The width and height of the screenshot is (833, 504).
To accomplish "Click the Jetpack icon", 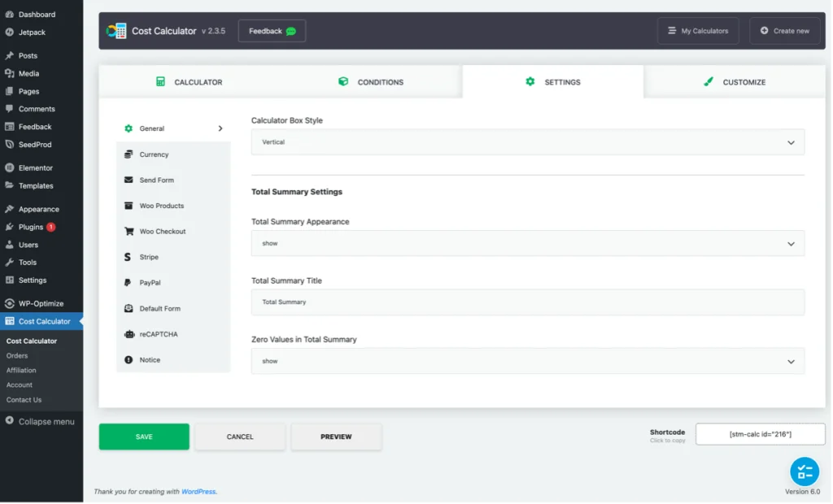I will click(10, 33).
